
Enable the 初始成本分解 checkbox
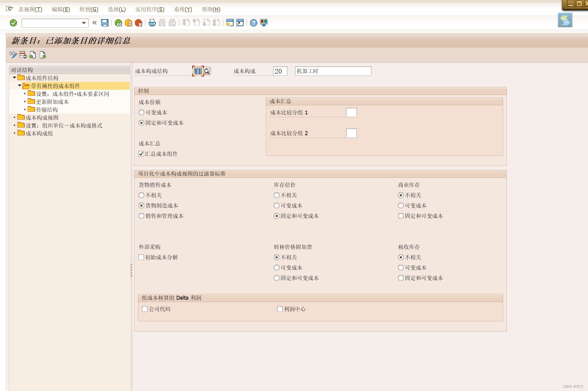point(141,257)
